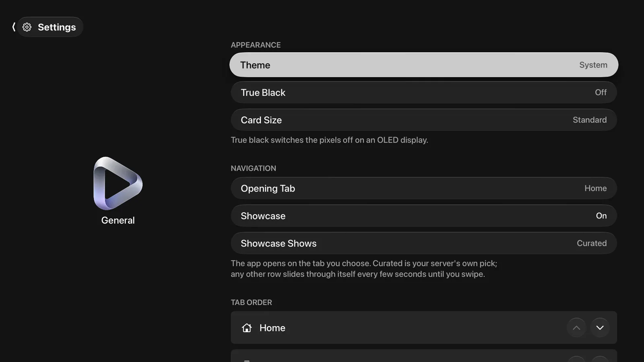
Task: Go back using the Settings back chevron
Action: (14, 27)
